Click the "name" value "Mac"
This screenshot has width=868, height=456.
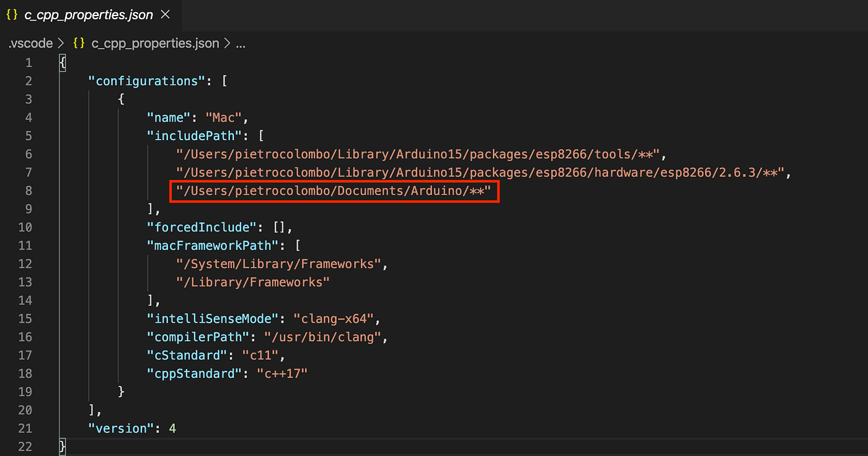pyautogui.click(x=224, y=117)
